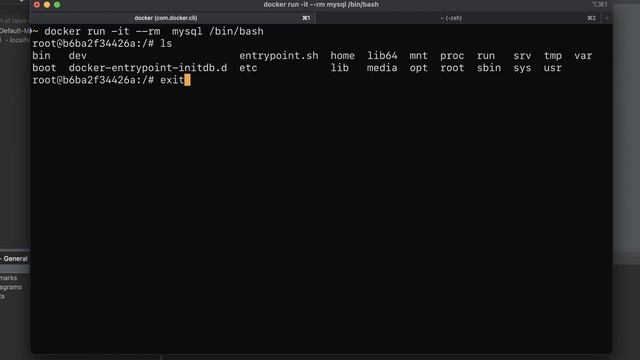Image resolution: width=640 pixels, height=360 pixels.
Task: Click the 'mnt' directory name
Action: coord(418,56)
